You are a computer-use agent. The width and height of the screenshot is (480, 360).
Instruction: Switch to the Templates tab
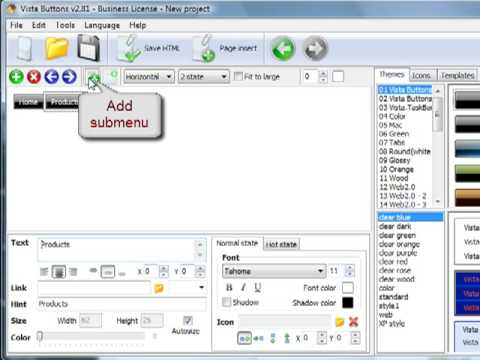coord(458,76)
